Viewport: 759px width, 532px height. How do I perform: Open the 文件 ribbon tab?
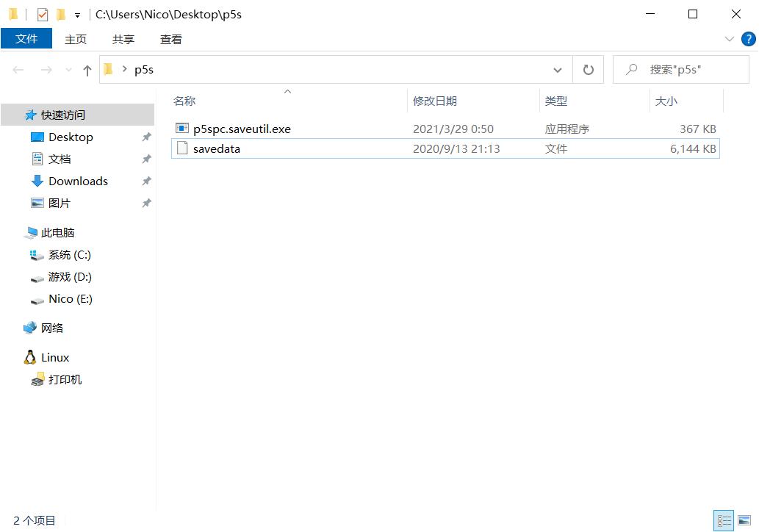click(26, 39)
